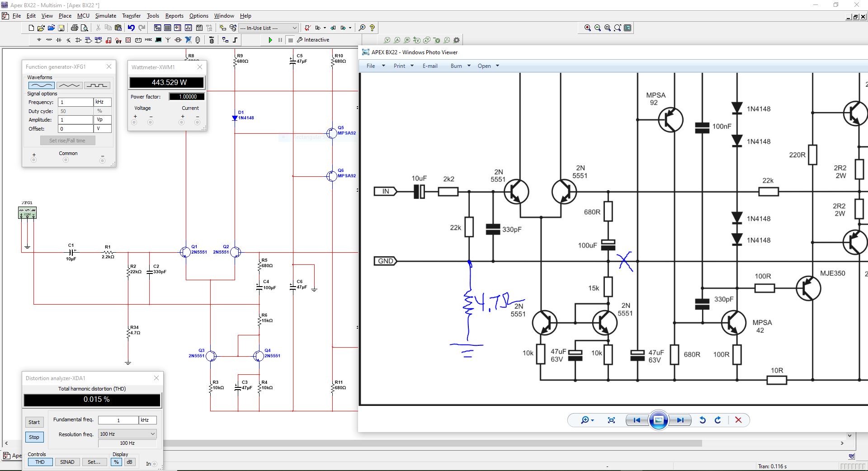Screen dimensions: 868x471
Task: Open the Place menu
Action: (x=65, y=16)
